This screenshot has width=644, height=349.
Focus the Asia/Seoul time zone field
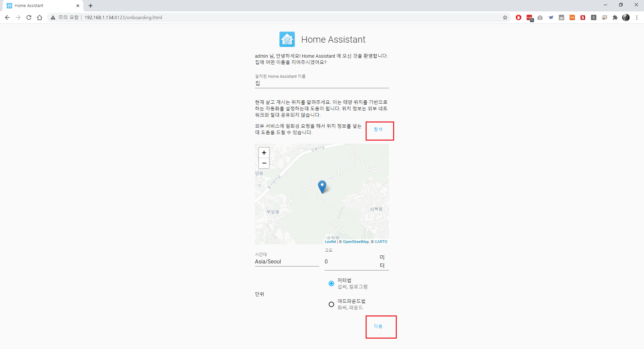coord(287,261)
